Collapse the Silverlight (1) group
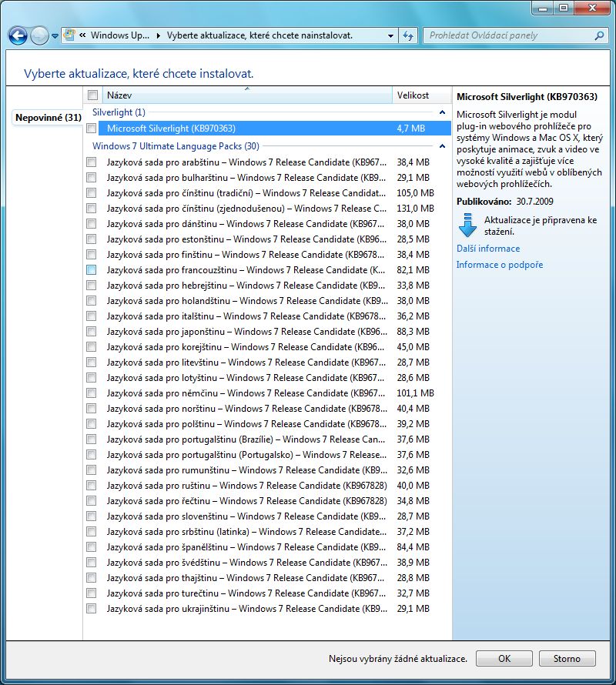Screen dimensions: 616x685 443,112
